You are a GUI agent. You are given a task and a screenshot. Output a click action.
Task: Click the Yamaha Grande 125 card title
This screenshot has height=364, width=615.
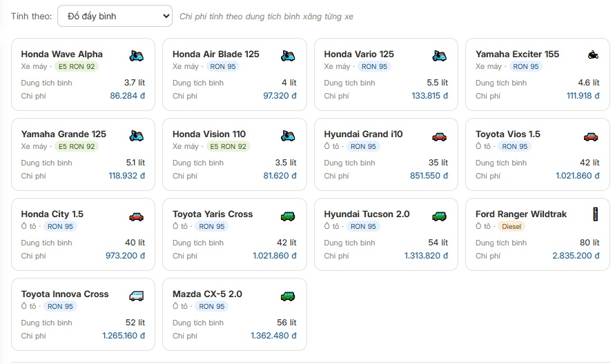click(x=64, y=134)
